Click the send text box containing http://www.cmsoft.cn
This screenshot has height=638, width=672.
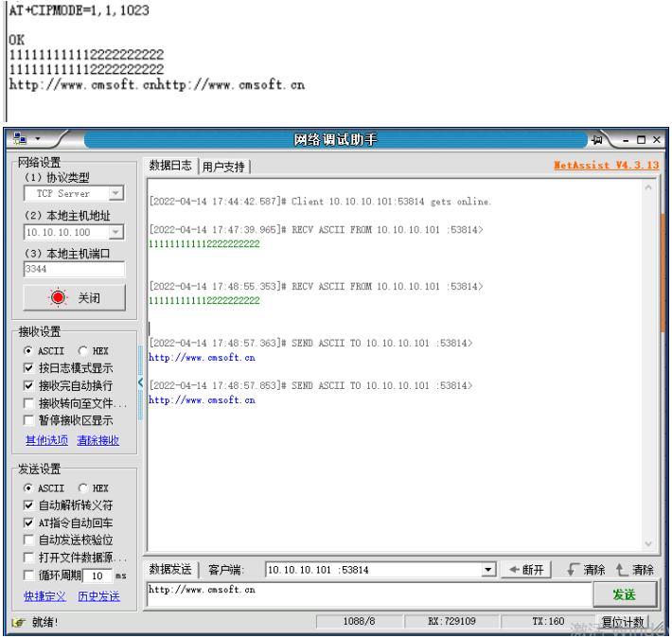369,594
